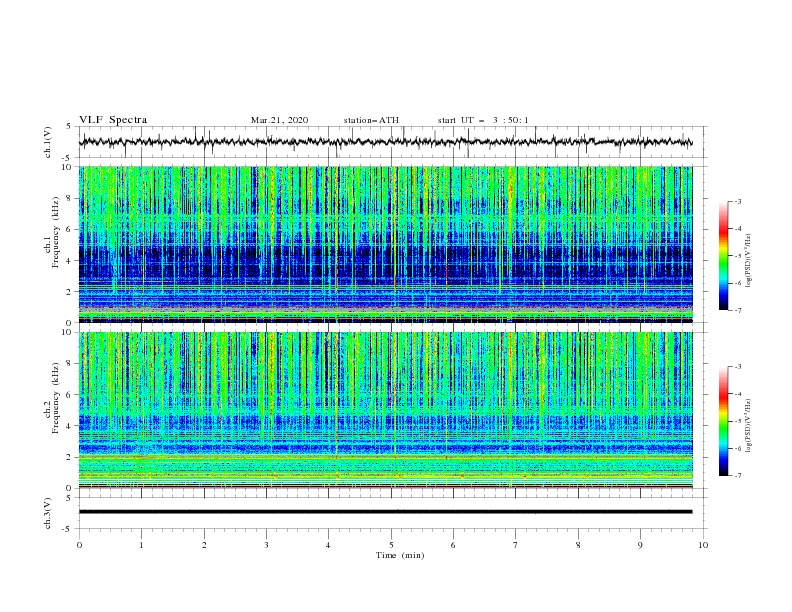The height and width of the screenshot is (612, 792).
Task: Click time axis tick label "2"
Action: point(204,545)
